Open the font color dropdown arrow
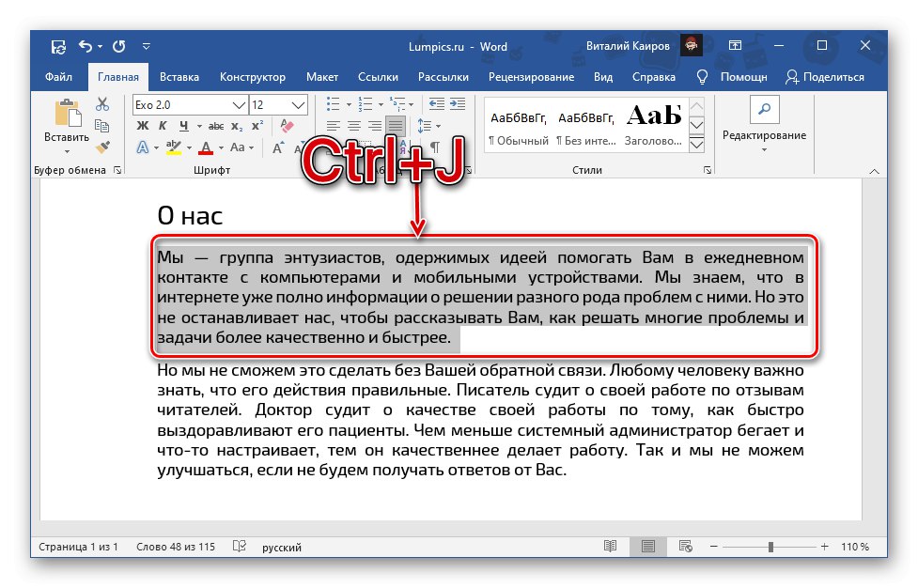 (x=220, y=147)
